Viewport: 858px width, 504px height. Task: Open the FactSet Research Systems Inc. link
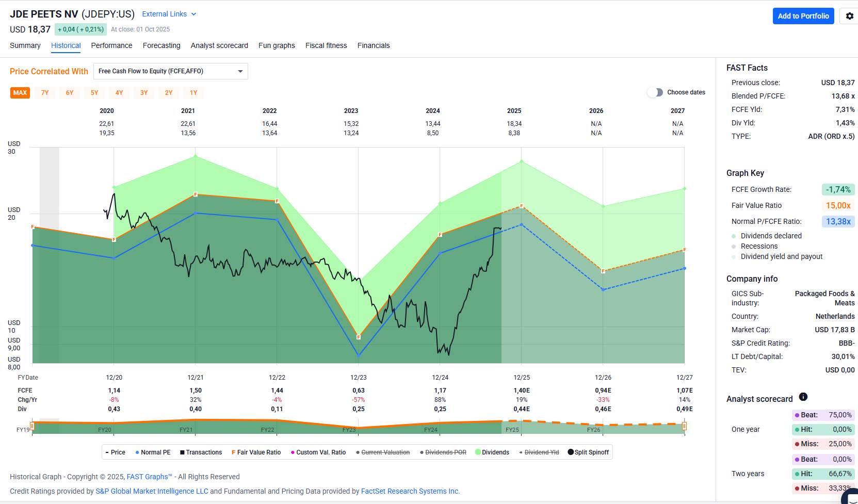[x=410, y=491]
